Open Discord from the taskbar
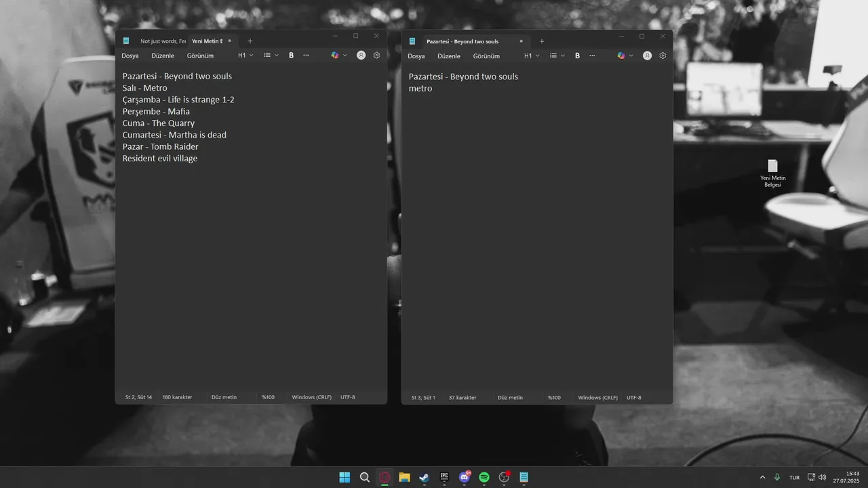Screen dimensions: 868x488 pos(465,476)
